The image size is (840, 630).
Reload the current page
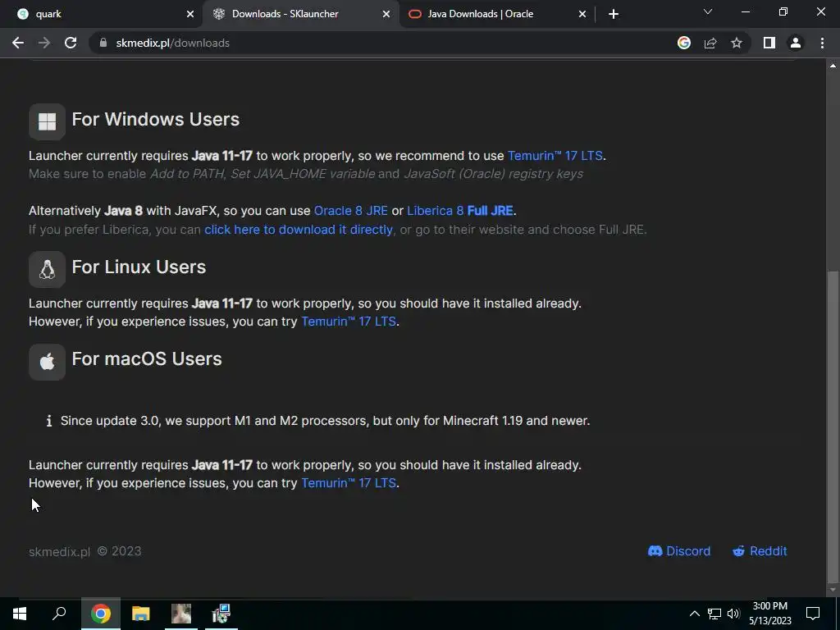(x=71, y=43)
